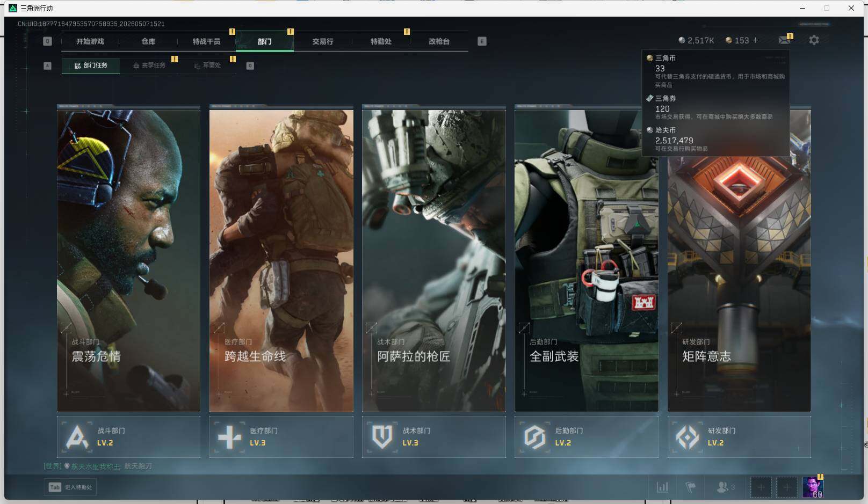Click the 153 currency balance
This screenshot has width=868, height=504.
(737, 40)
